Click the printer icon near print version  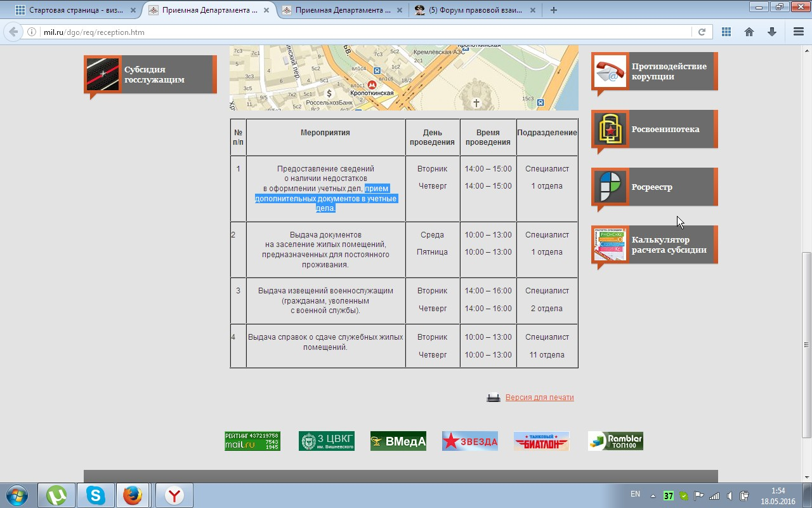coord(493,398)
